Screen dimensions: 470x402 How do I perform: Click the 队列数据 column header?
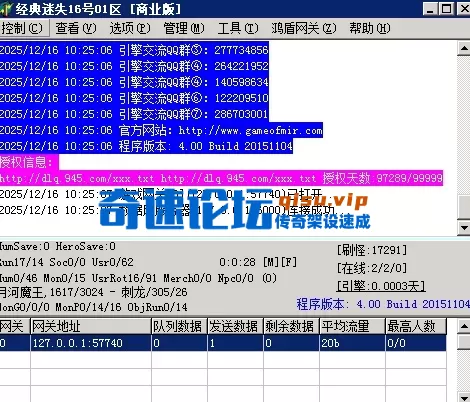point(179,326)
